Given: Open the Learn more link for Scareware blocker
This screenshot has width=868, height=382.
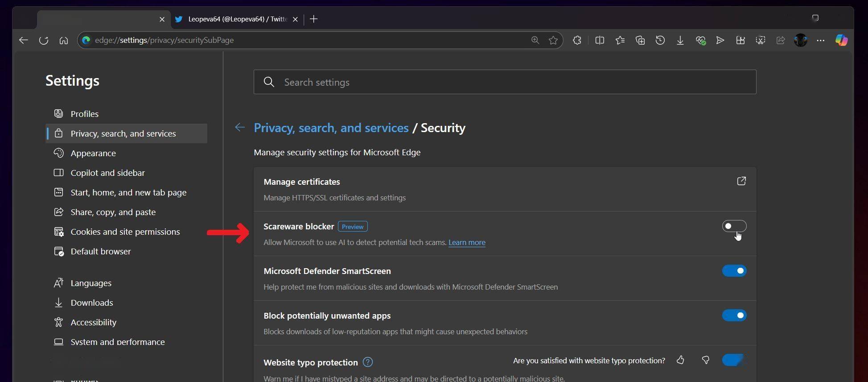Looking at the screenshot, I should tap(467, 242).
